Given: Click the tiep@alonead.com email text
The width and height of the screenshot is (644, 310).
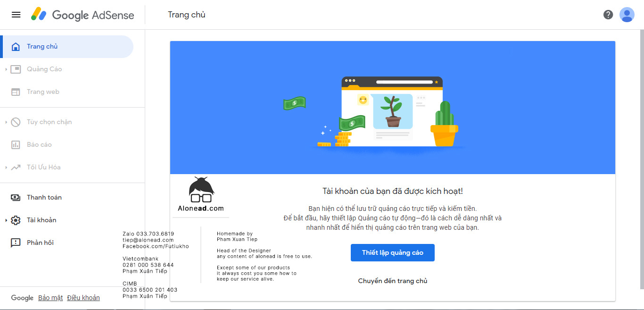Looking at the screenshot, I should point(148,240).
